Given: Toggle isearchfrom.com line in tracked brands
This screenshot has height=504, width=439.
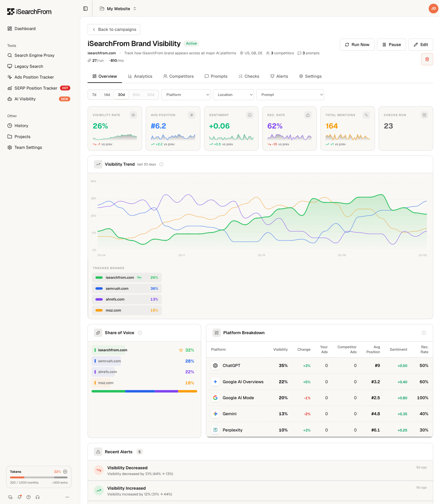Looking at the screenshot, I should [127, 278].
